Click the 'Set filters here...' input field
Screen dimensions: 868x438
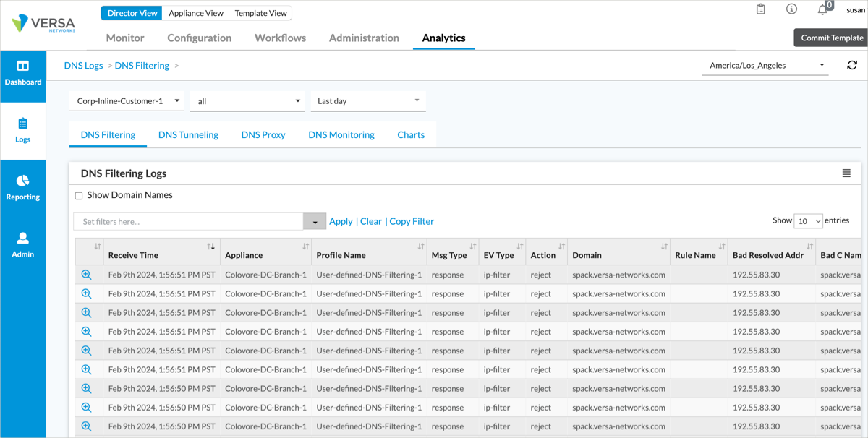tap(189, 222)
